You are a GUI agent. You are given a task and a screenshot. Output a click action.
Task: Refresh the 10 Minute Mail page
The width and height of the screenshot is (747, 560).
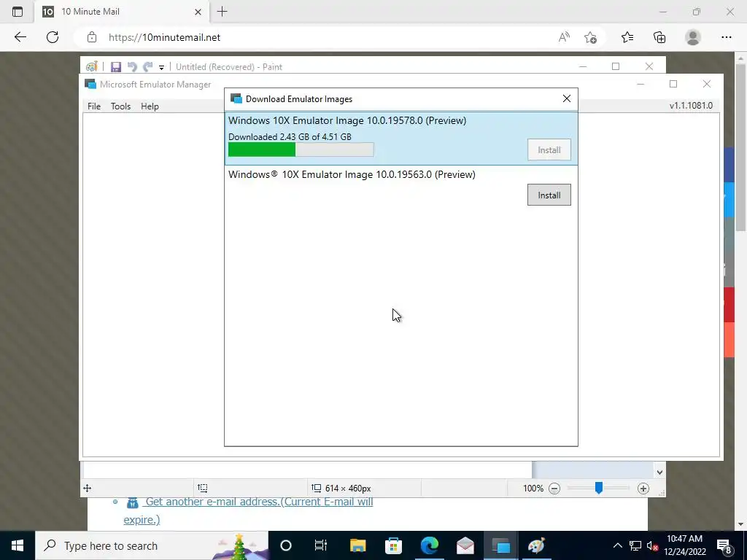(x=53, y=37)
